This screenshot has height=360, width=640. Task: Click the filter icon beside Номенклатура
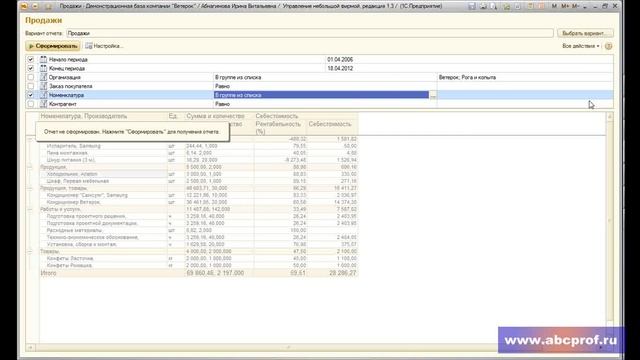pos(43,95)
